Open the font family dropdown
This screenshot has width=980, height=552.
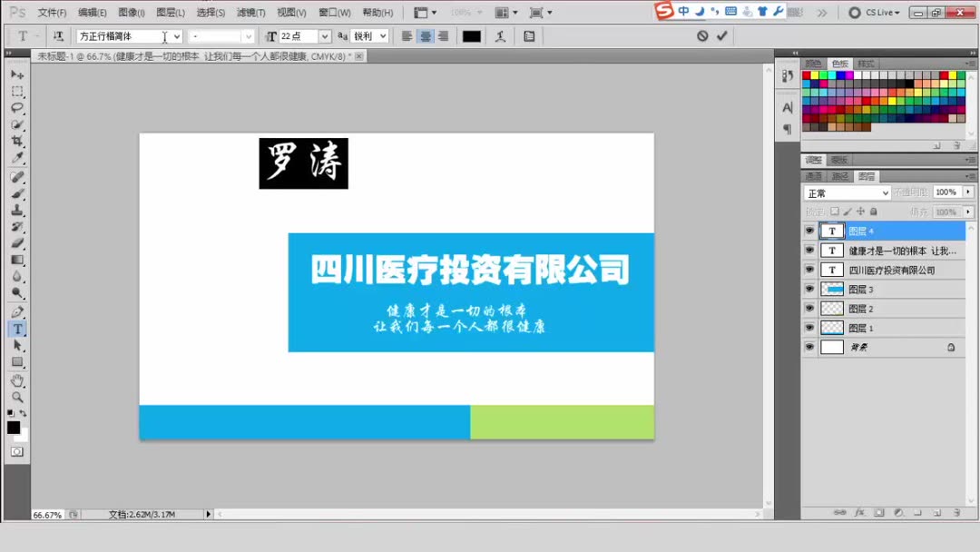176,36
